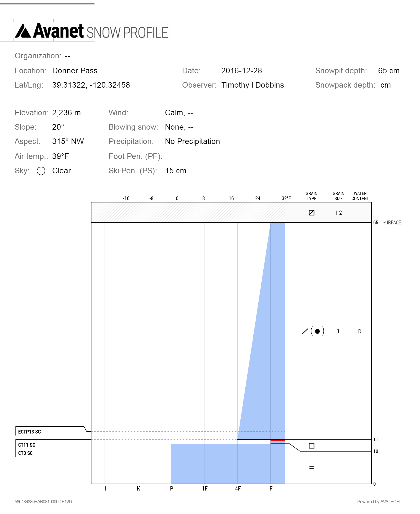Click the Powered by AVATECH text

pyautogui.click(x=378, y=502)
